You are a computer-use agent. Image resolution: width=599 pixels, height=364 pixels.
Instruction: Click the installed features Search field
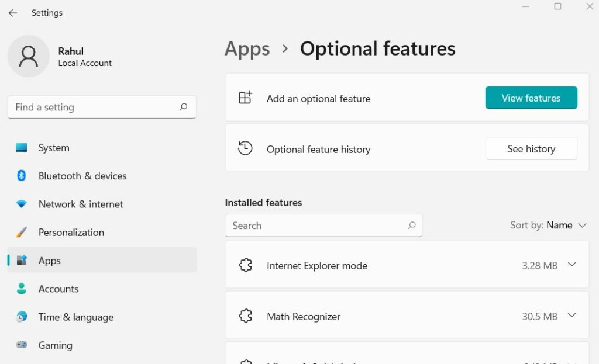click(x=316, y=226)
